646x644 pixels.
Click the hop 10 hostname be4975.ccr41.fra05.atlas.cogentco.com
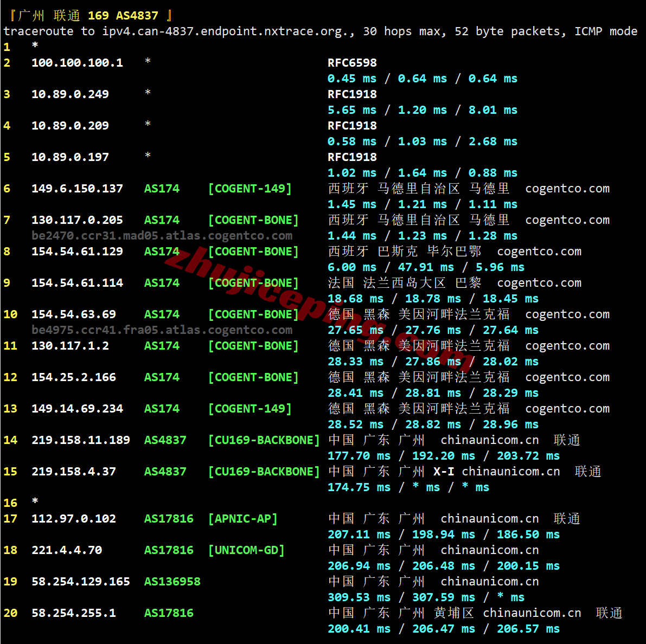[162, 330]
